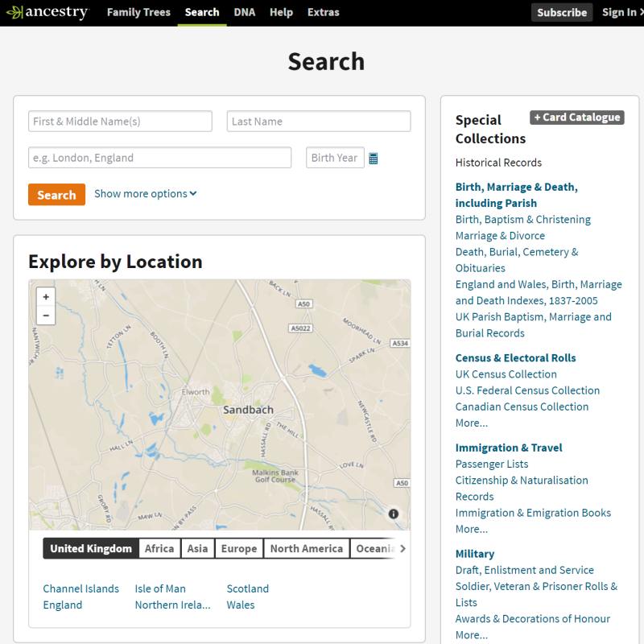Open the Search menu
644x644 pixels.
(202, 12)
